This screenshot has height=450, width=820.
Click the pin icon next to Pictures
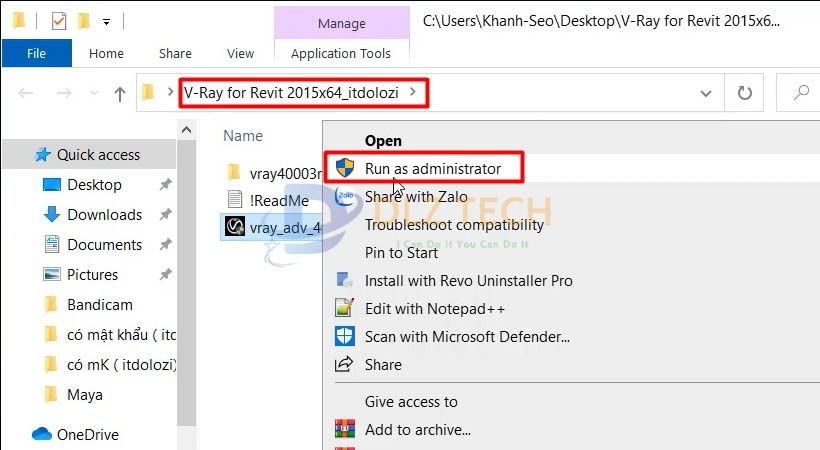click(166, 274)
